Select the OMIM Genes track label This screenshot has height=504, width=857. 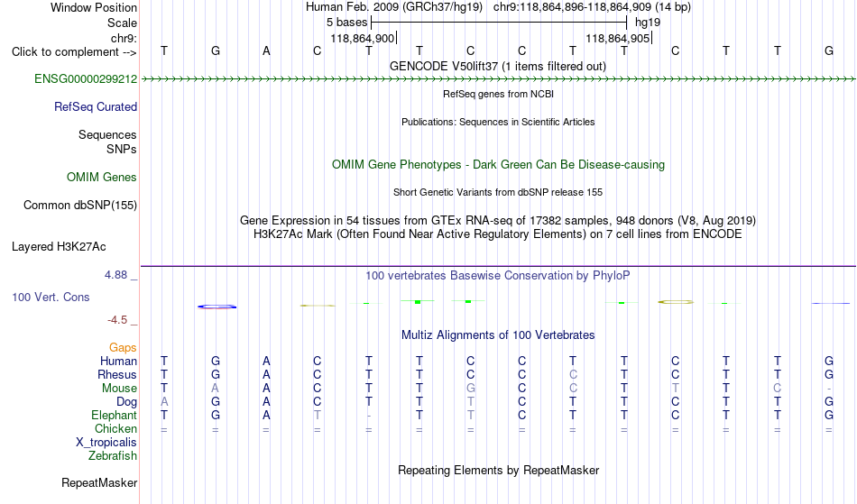[x=102, y=178]
